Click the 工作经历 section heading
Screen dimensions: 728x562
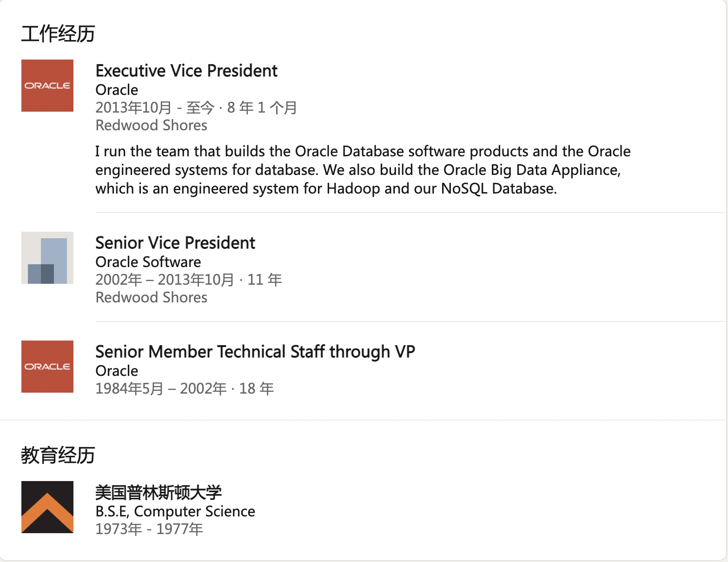[x=58, y=34]
